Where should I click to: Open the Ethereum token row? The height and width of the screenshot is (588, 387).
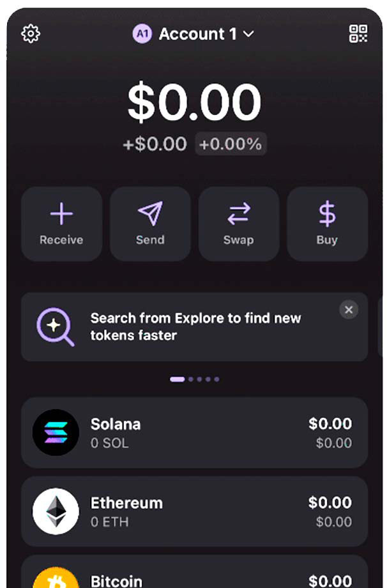point(194,511)
